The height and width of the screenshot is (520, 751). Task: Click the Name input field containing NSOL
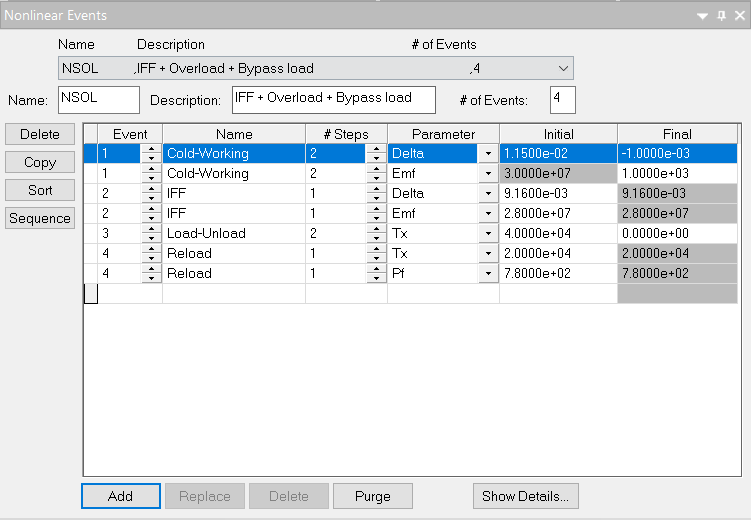point(99,99)
